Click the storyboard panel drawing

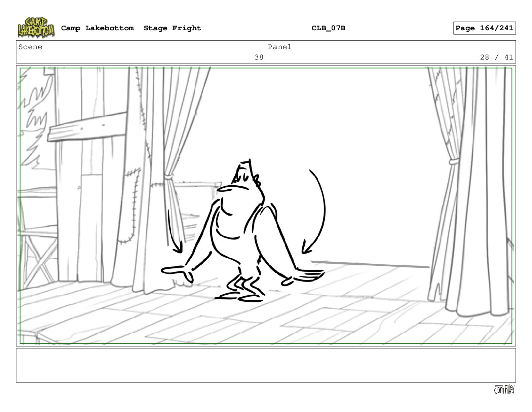[266, 206]
